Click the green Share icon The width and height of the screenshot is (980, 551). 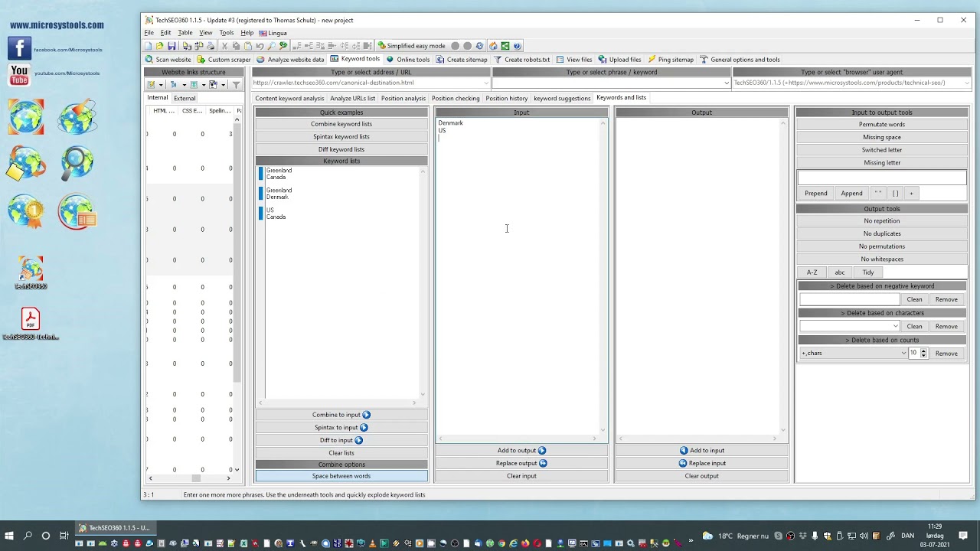(x=505, y=46)
